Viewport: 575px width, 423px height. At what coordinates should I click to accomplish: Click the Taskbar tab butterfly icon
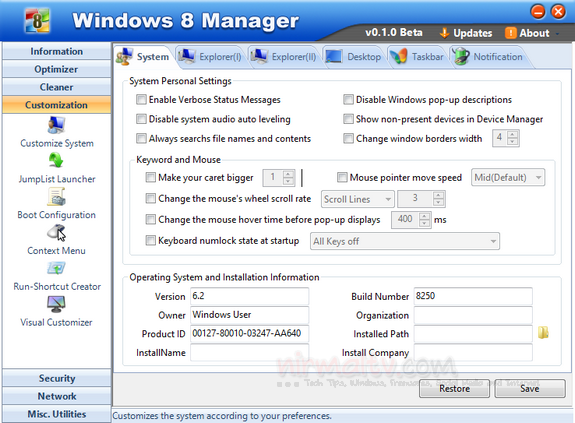pyautogui.click(x=399, y=56)
